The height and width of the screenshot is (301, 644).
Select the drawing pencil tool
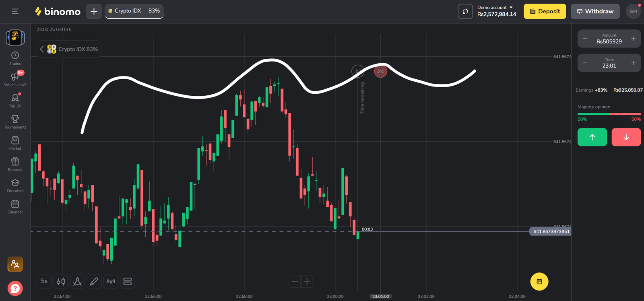point(94,281)
